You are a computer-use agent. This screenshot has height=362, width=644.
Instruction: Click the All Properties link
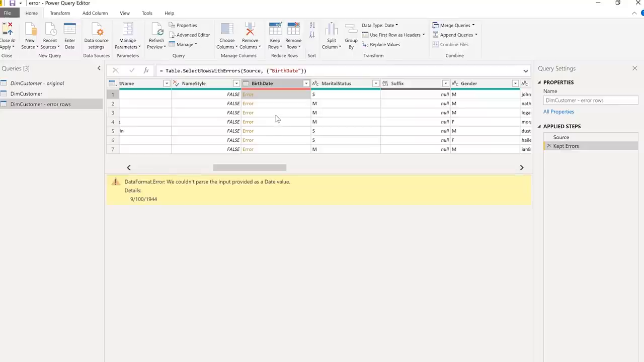558,112
